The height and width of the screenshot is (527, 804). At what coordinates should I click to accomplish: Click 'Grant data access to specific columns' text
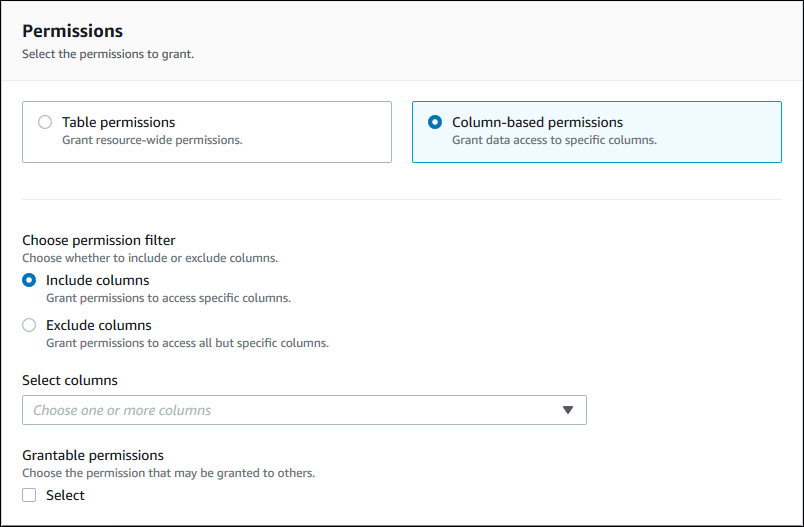click(554, 140)
